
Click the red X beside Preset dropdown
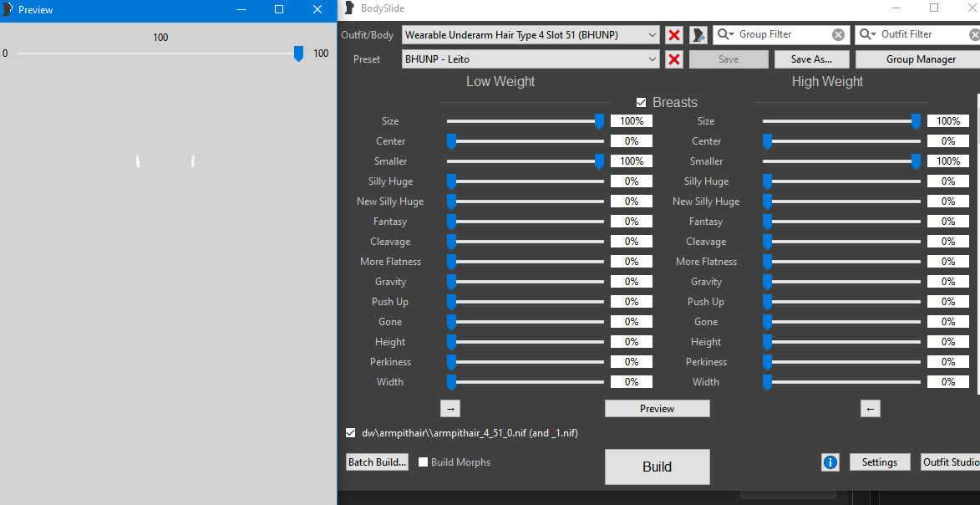pyautogui.click(x=674, y=60)
